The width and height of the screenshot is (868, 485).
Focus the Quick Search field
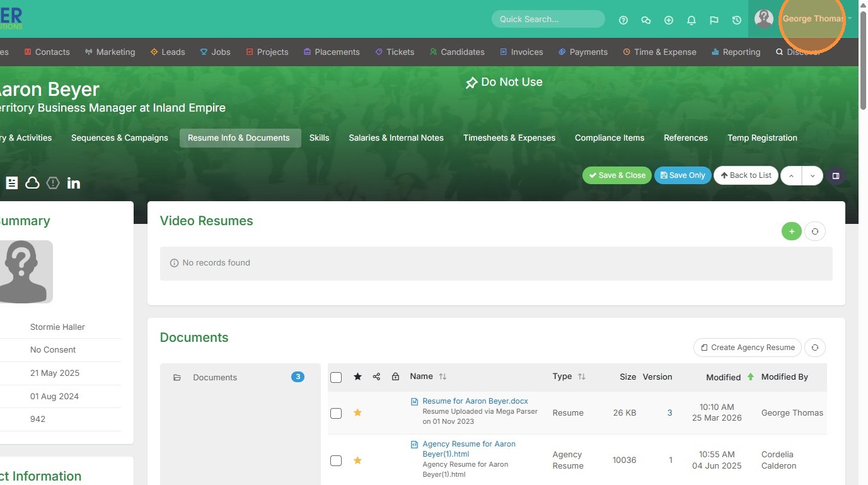[x=548, y=20]
